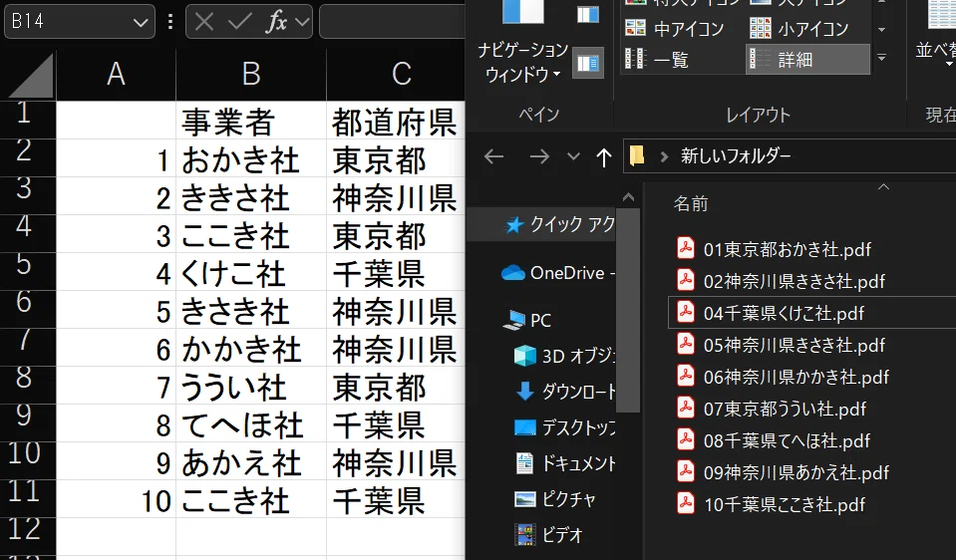Click 新しいフォルダー in address bar
The image size is (956, 560).
coord(736,156)
